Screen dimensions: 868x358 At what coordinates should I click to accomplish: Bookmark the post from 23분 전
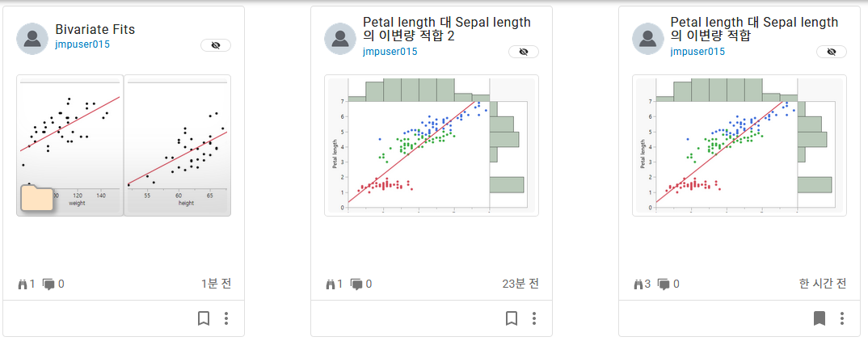(x=512, y=318)
